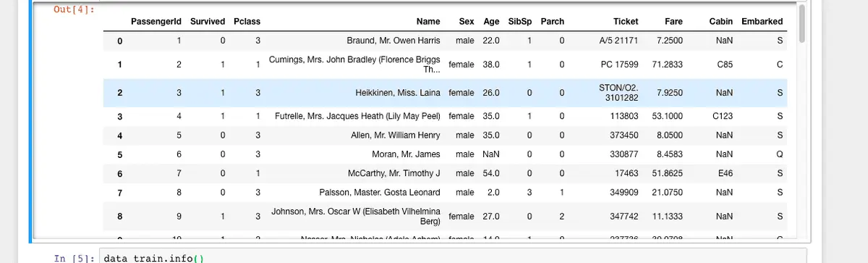Click the Fare column header
This screenshot has height=263, width=868.
(674, 22)
